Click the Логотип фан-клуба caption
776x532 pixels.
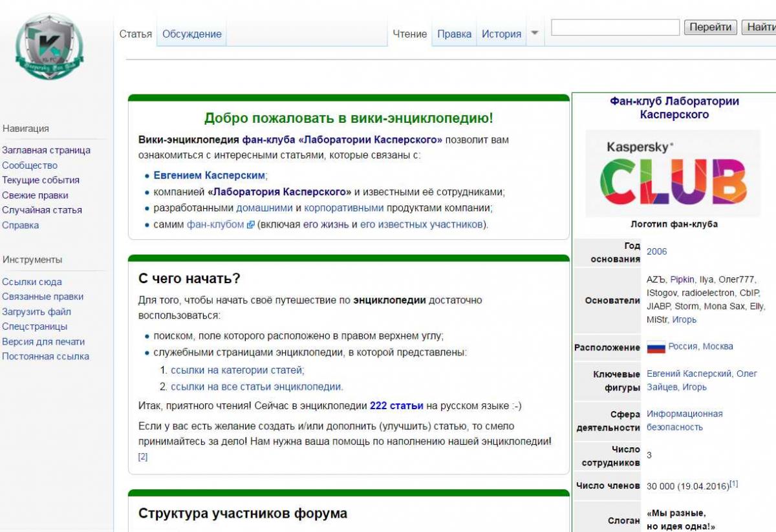(674, 224)
